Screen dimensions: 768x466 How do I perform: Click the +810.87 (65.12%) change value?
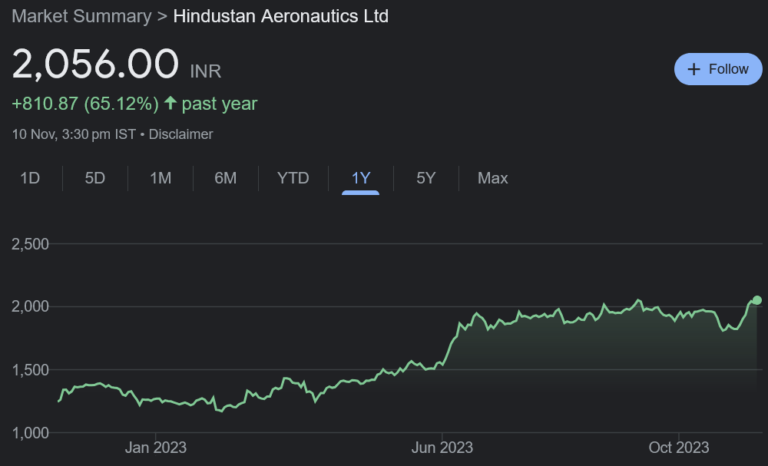pyautogui.click(x=84, y=103)
